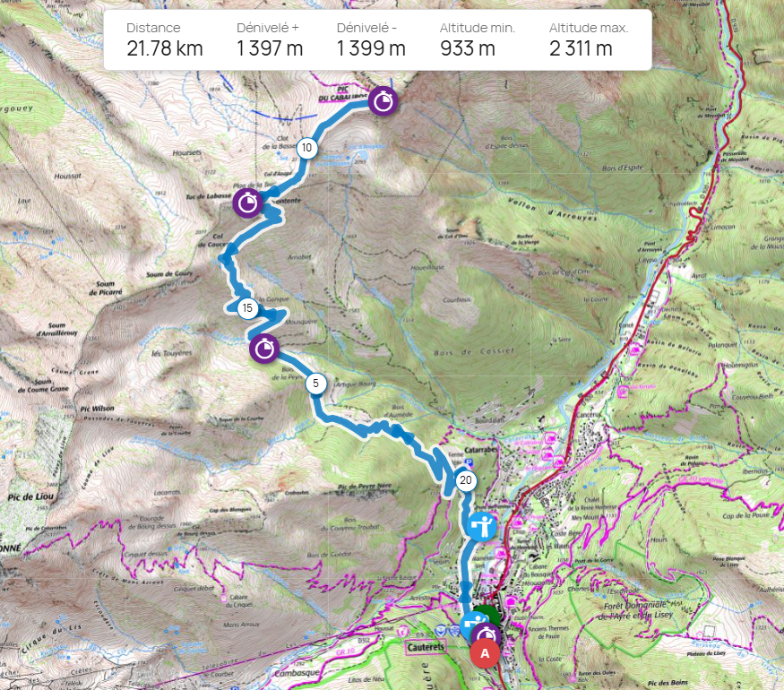Viewport: 784px width, 690px height.
Task: Click the Pic de Liou map label
Action: (30, 497)
